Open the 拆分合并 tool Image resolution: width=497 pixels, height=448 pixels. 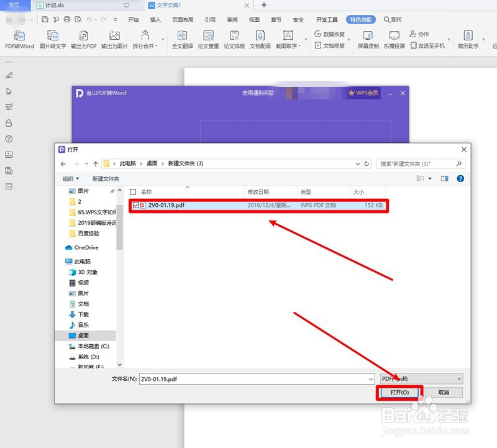point(145,39)
